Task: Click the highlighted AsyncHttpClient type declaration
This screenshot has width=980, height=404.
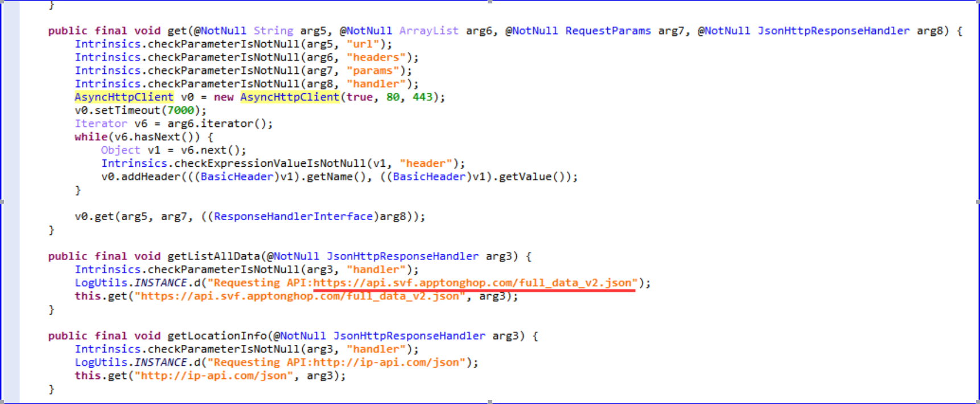Action: tap(124, 97)
